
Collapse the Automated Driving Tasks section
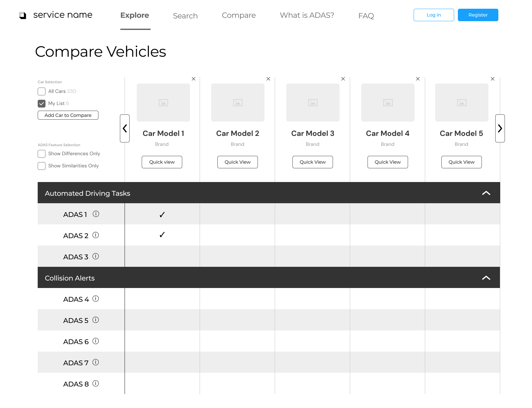click(x=486, y=193)
